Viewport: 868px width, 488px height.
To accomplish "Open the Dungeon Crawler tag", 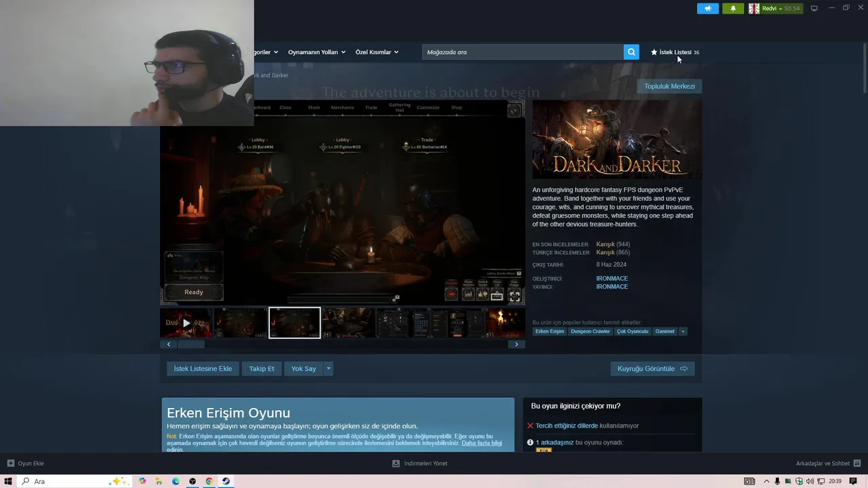I will 590,331.
